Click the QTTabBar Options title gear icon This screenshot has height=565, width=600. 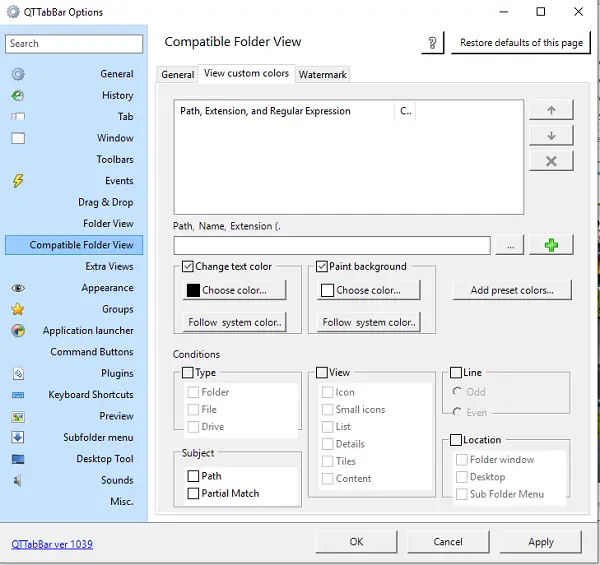(13, 12)
